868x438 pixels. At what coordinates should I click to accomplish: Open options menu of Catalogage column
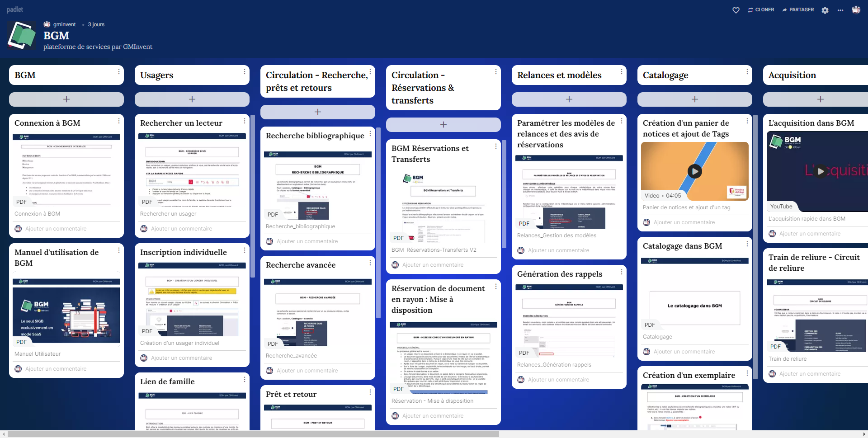(747, 72)
